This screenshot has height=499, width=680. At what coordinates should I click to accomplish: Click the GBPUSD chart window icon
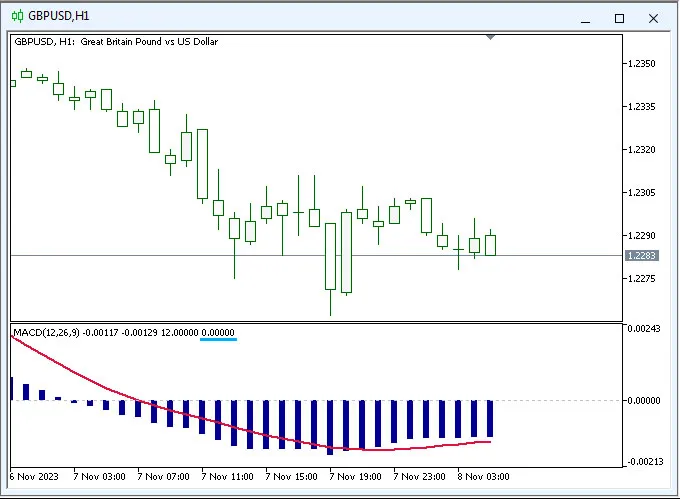[x=17, y=17]
